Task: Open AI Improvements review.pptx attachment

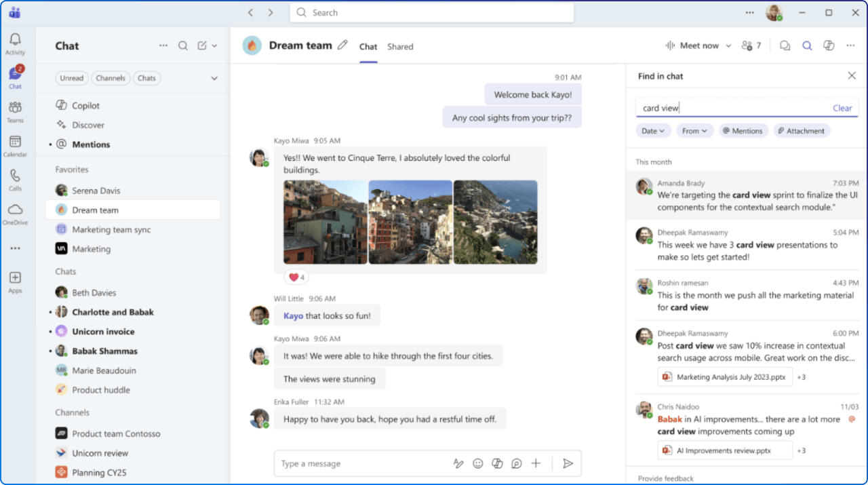Action: pyautogui.click(x=724, y=450)
